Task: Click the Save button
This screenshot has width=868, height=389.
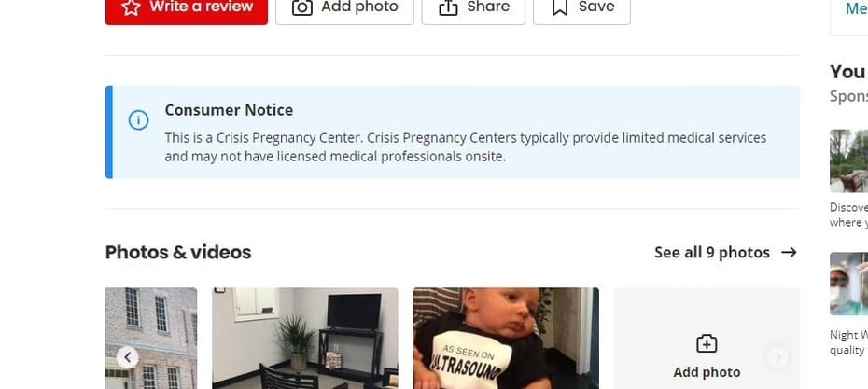Action: click(x=581, y=8)
